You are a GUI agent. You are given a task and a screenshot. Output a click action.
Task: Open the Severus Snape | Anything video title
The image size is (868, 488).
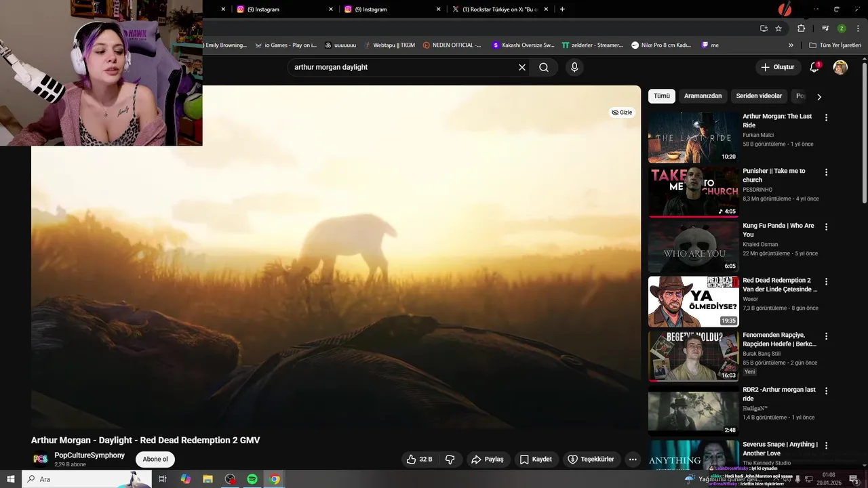(x=780, y=449)
